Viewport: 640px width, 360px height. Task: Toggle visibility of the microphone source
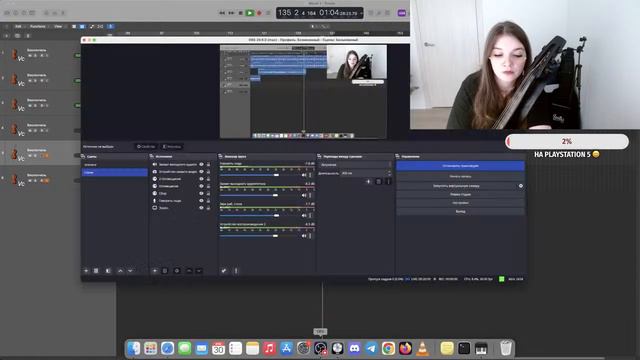coord(201,201)
